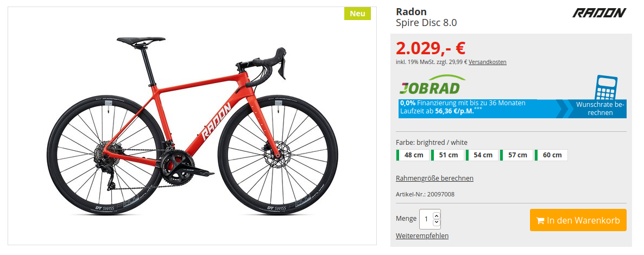Open the JobRad leasing logo
Viewport: 644px width, 255px height.
(x=432, y=85)
